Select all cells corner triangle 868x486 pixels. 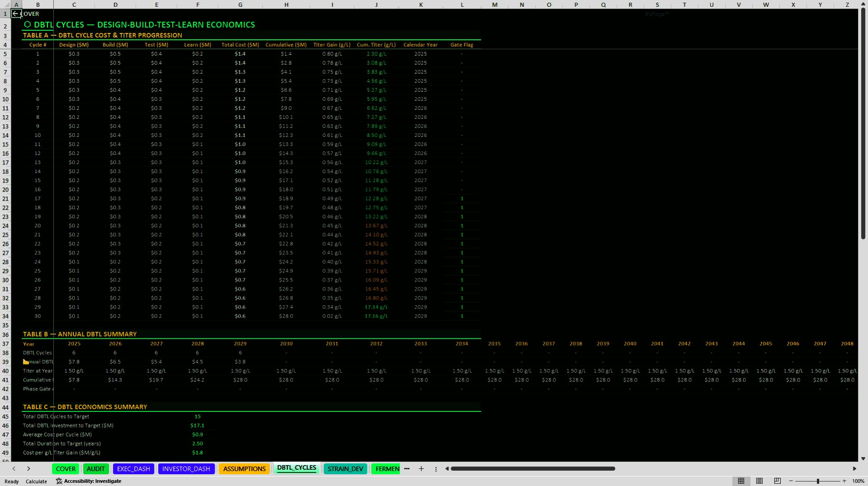click(x=6, y=5)
